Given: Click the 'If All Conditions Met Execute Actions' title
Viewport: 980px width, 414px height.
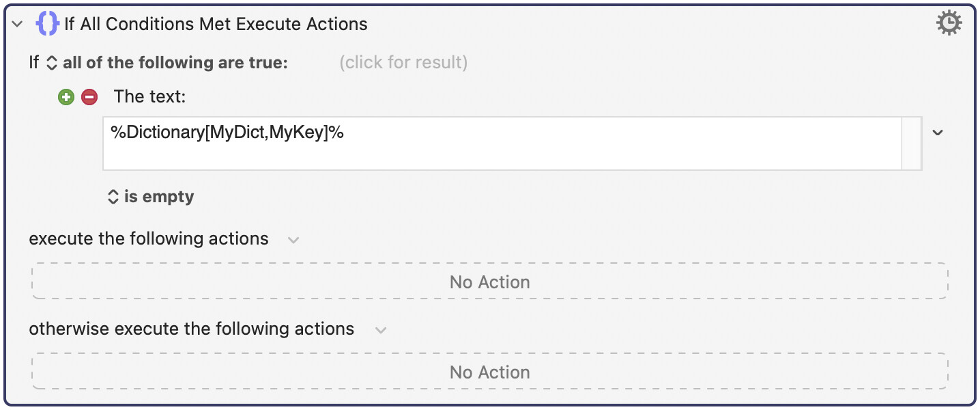Looking at the screenshot, I should (x=216, y=25).
